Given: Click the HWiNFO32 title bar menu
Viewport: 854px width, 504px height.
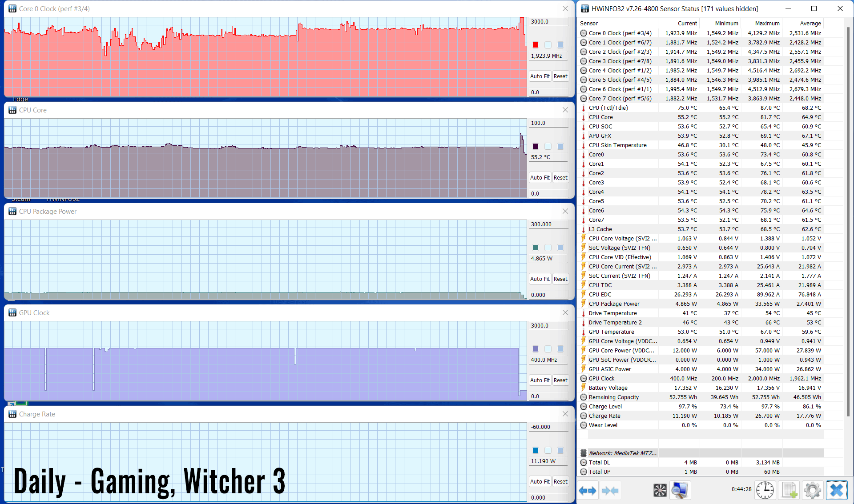Looking at the screenshot, I should click(584, 8).
